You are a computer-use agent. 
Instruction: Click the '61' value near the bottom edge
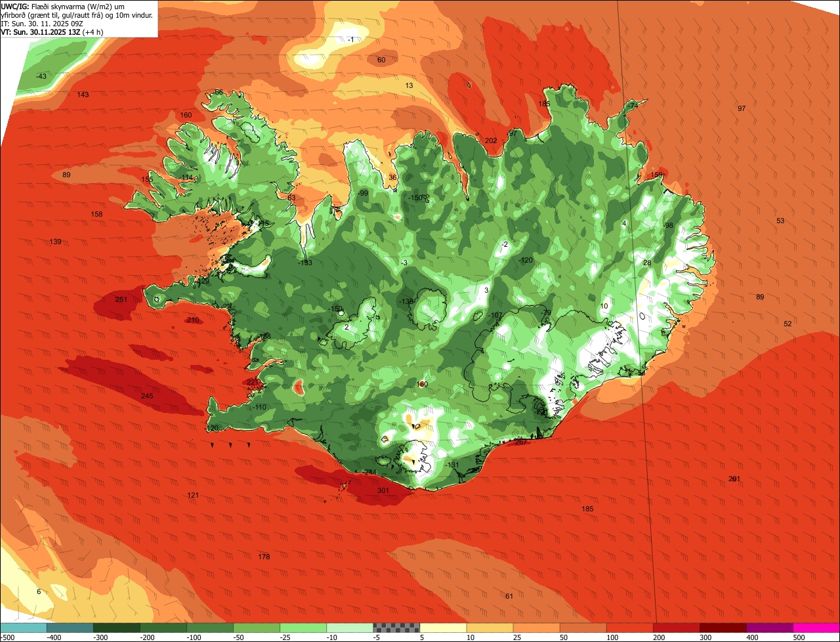coord(509,596)
